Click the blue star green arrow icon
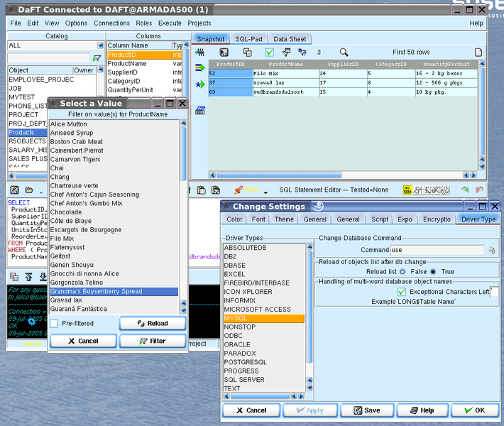Screen dimensions: 504x426 coord(200,84)
